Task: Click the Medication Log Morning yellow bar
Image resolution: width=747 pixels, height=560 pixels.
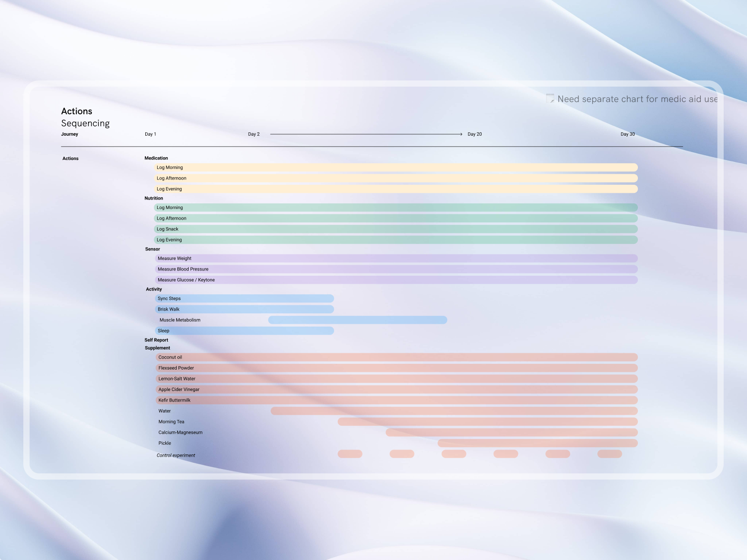Action: [396, 168]
